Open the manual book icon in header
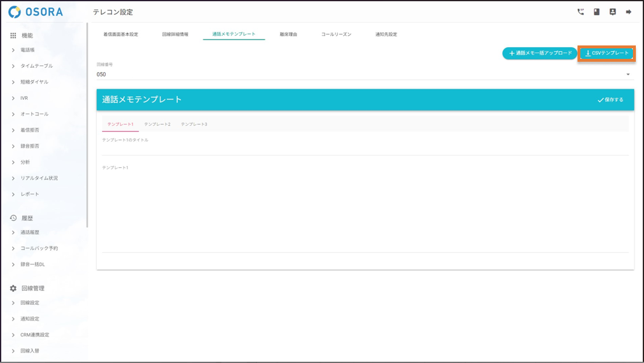The image size is (644, 363). 596,12
